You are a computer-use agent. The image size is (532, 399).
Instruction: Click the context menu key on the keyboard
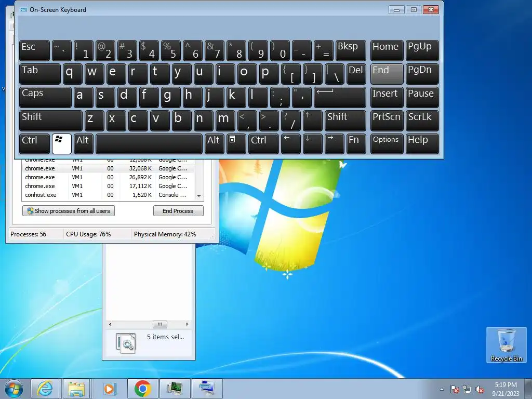coord(236,144)
